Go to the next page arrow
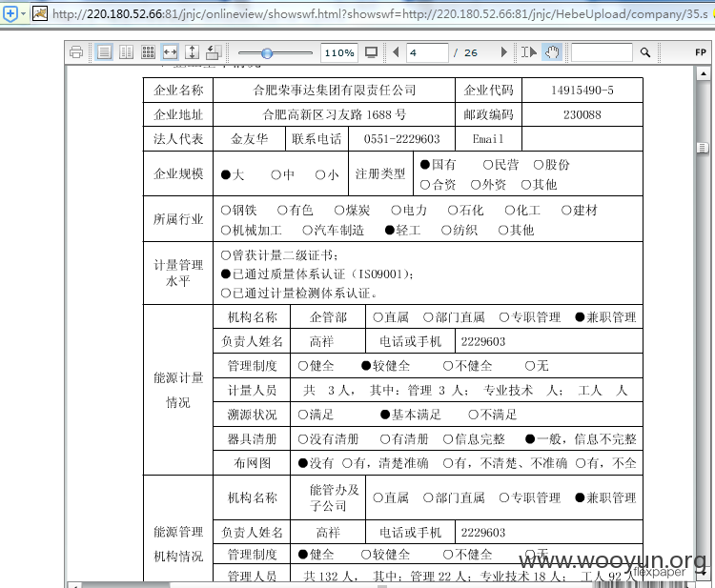715x588 pixels. point(504,52)
